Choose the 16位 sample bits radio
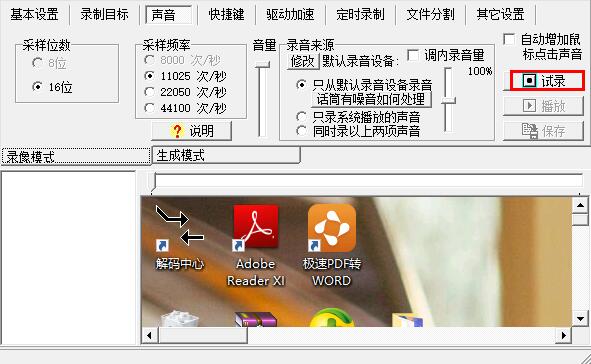The width and height of the screenshot is (591, 364). click(37, 87)
